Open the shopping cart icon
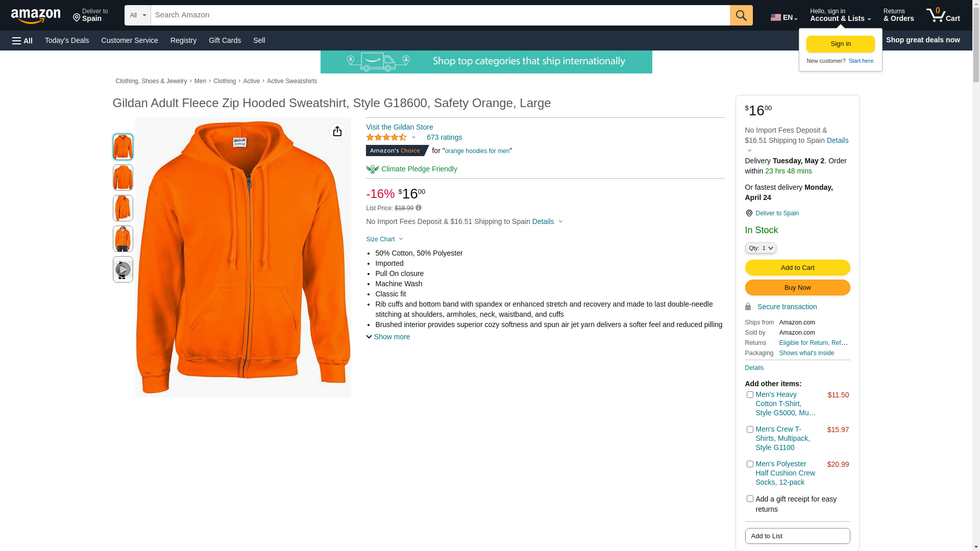Image resolution: width=980 pixels, height=551 pixels. click(942, 15)
